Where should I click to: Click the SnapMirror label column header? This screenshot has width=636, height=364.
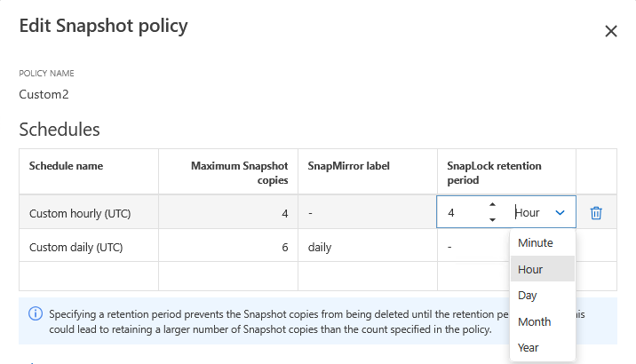click(x=349, y=166)
